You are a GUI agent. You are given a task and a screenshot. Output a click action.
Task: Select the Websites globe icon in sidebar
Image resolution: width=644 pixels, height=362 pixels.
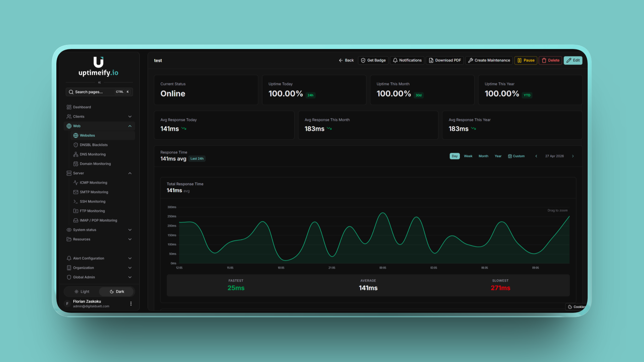click(x=76, y=135)
